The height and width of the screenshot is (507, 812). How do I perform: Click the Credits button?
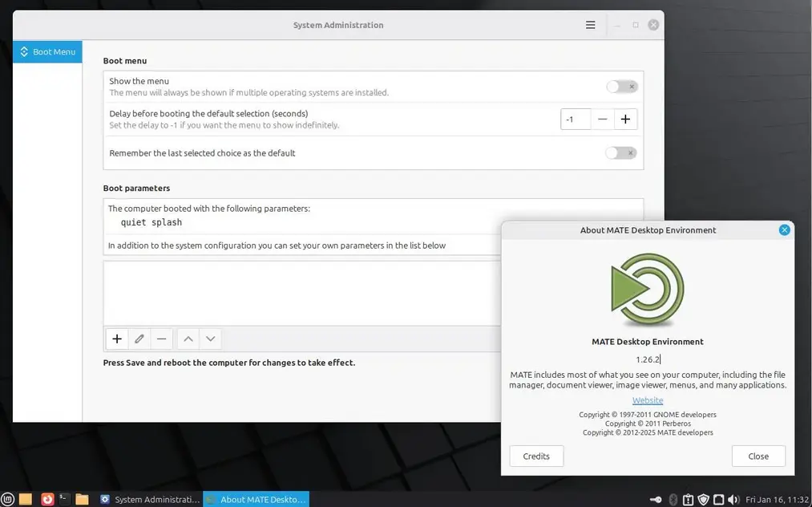point(536,456)
